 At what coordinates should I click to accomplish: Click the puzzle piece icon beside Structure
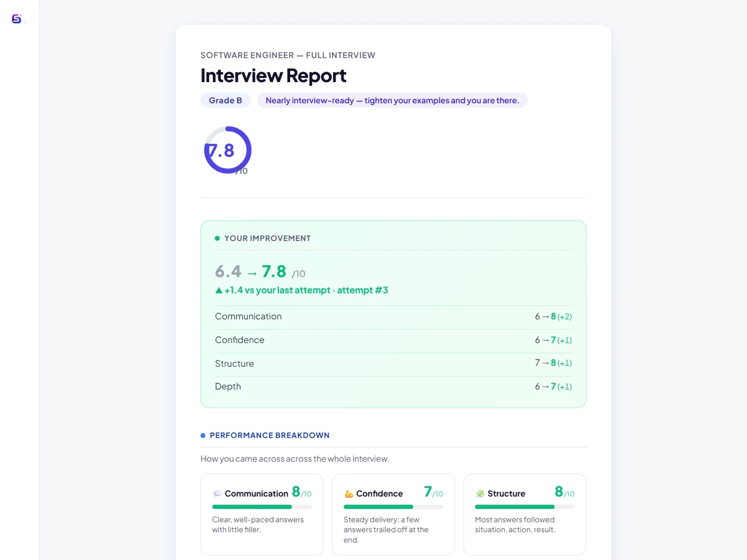pos(480,493)
